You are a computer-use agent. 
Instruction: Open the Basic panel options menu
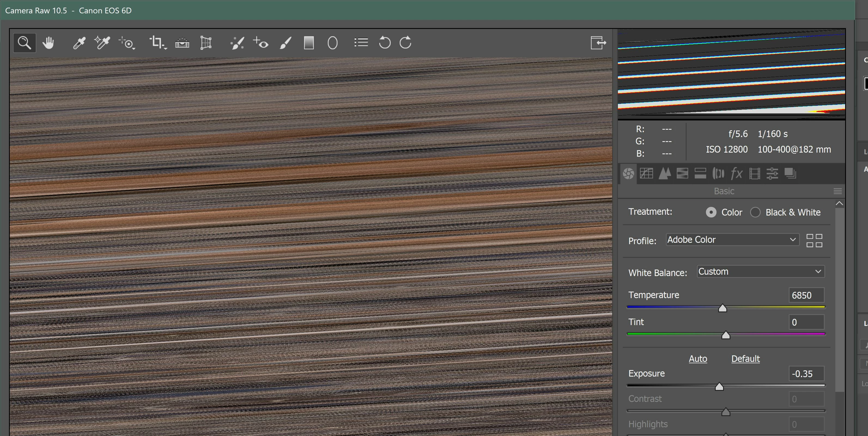tap(837, 191)
